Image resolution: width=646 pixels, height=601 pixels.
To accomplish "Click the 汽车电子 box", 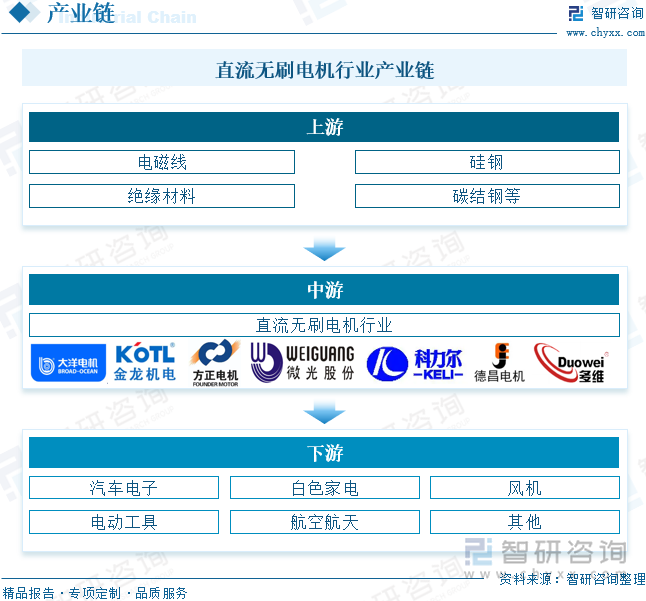I will click(124, 488).
